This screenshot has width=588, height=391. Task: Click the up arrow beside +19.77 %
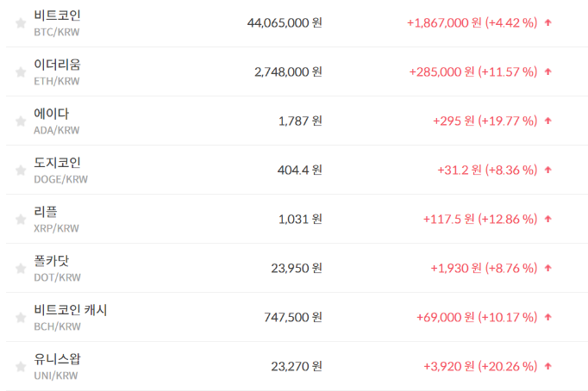pos(548,121)
